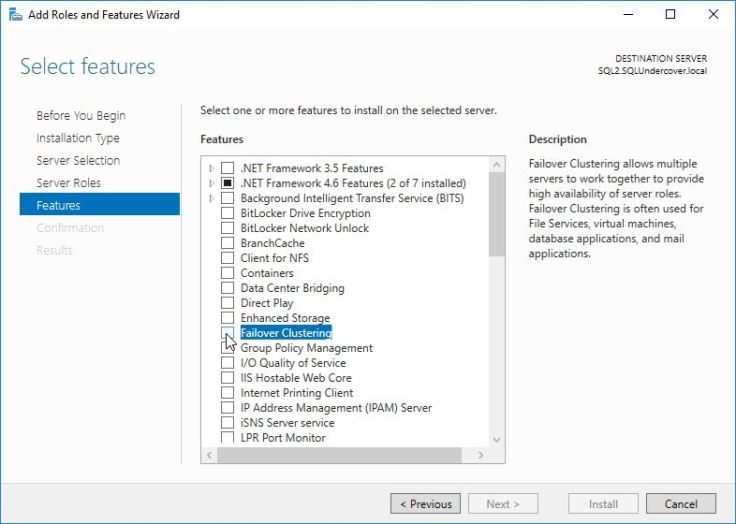Check I/O Quality of Service checkbox
Viewport: 736px width, 524px height.
pos(227,363)
